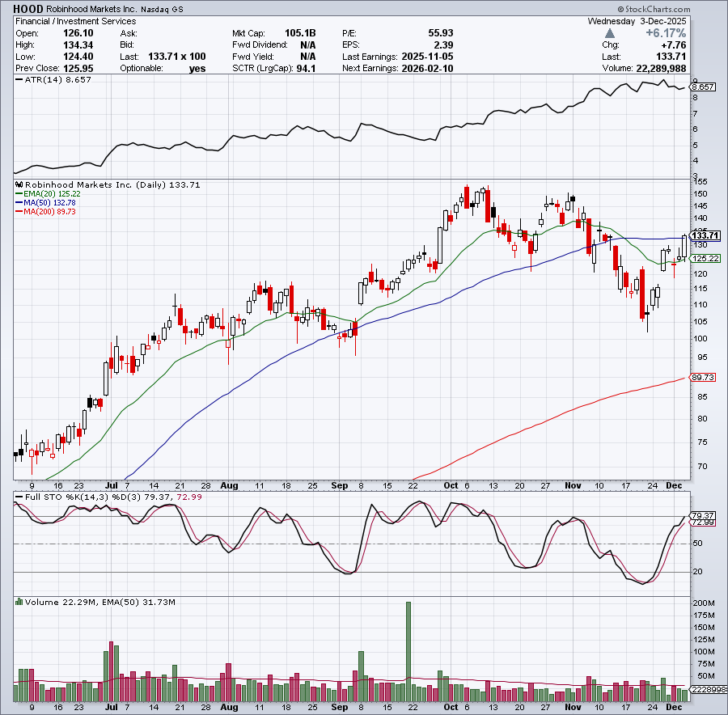The image size is (728, 715).
Task: Click the 133.71 last price tag on the price axis
Action: click(705, 236)
